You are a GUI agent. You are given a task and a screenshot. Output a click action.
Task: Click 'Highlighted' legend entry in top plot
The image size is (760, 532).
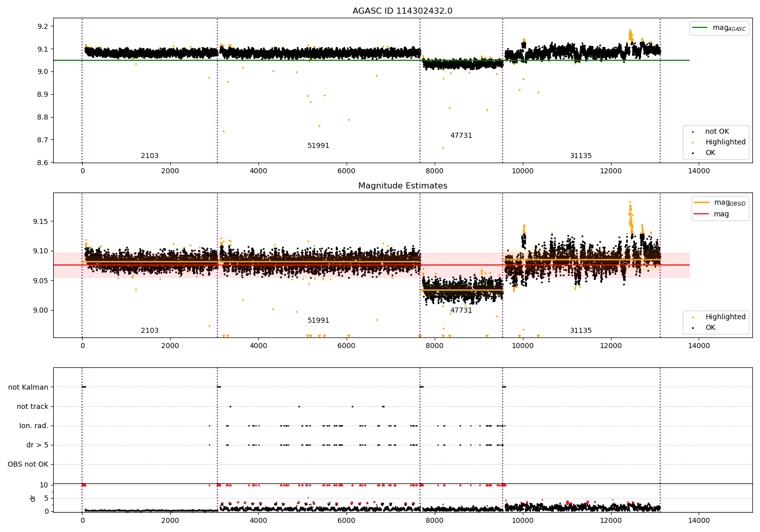click(x=726, y=142)
